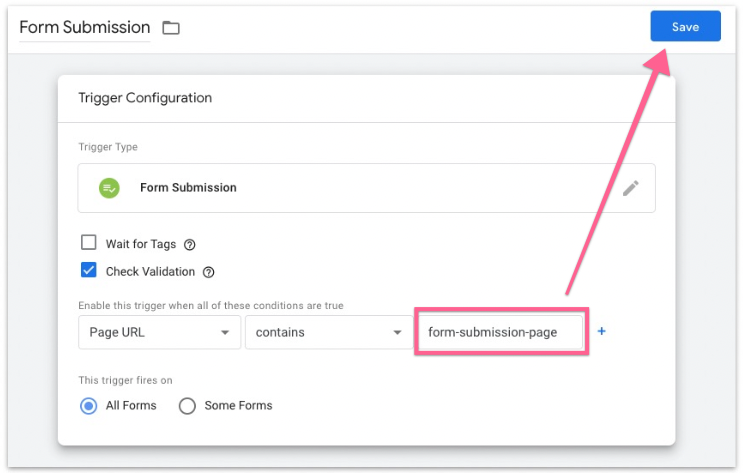Click the Check Validation label text

149,271
